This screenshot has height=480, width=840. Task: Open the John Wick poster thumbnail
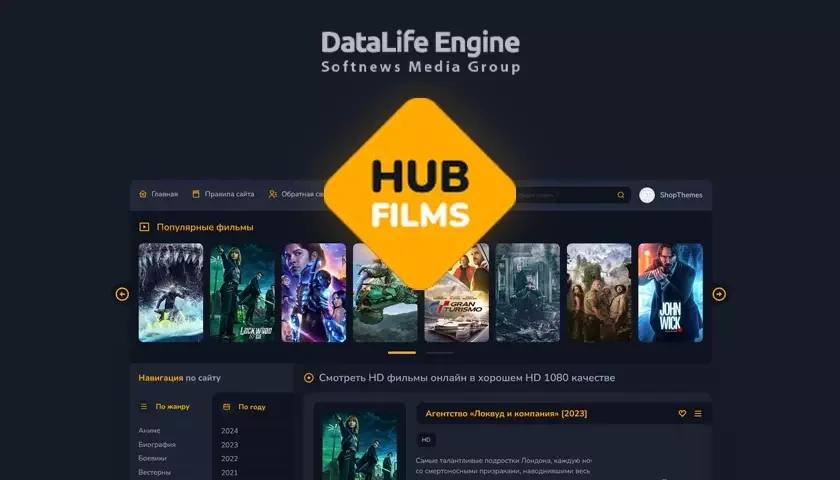click(670, 292)
